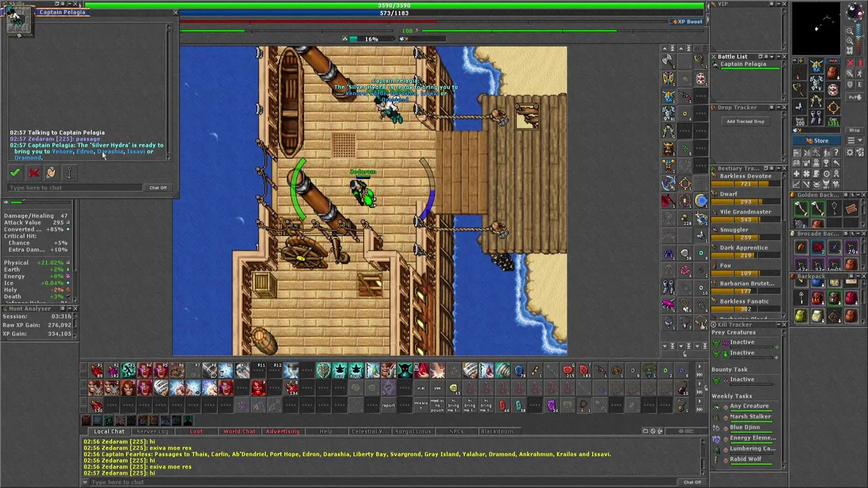Click the Blue Djinn weekly task
The image size is (868, 488).
pos(745,428)
